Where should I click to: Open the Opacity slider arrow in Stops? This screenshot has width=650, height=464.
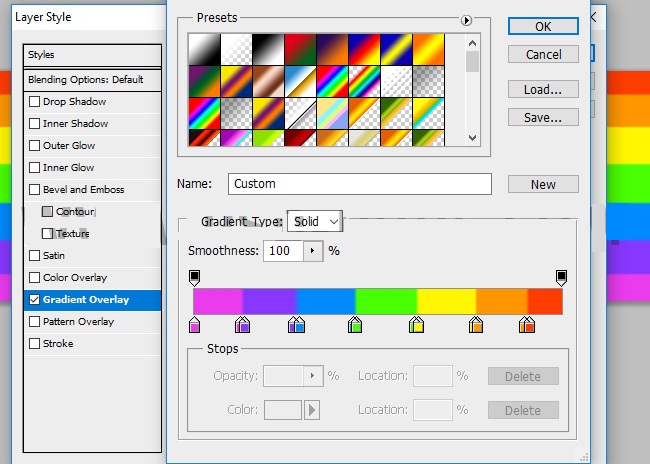(x=313, y=376)
